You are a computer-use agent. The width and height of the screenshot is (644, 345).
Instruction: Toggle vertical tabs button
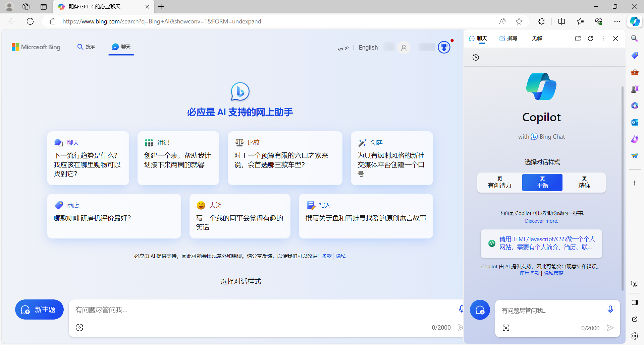pos(44,7)
